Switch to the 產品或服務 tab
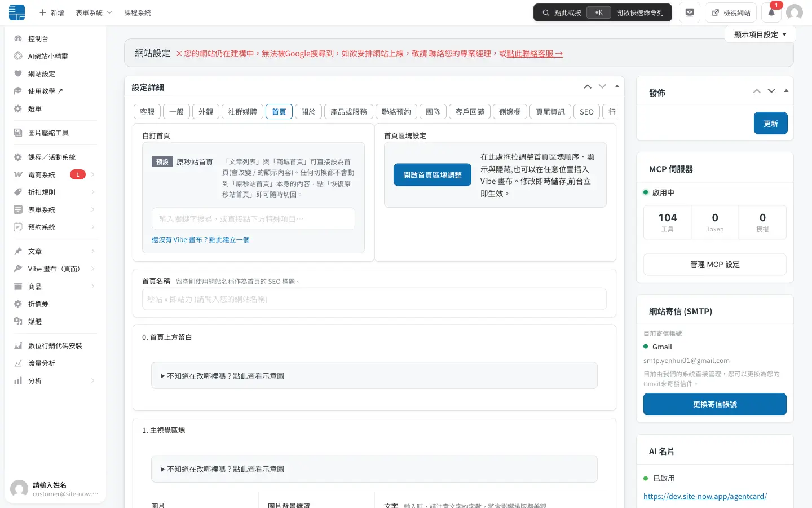Screen dimensions: 812x508 pyautogui.click(x=348, y=112)
